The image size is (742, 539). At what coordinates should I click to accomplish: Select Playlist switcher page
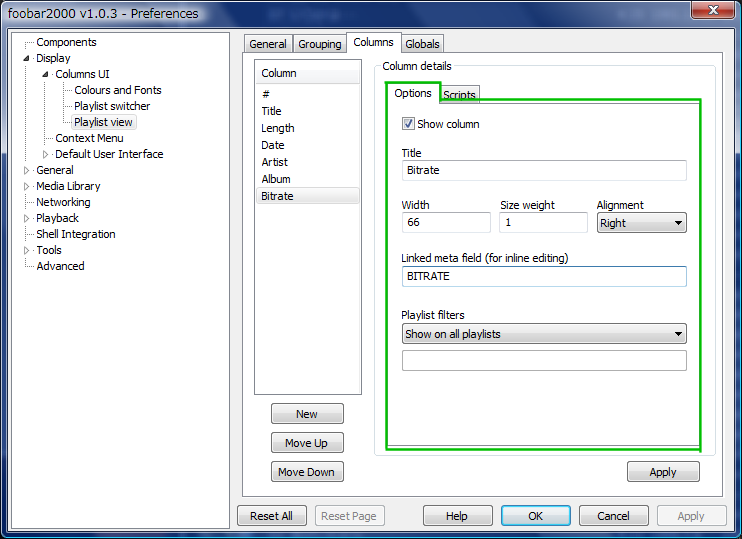(112, 106)
